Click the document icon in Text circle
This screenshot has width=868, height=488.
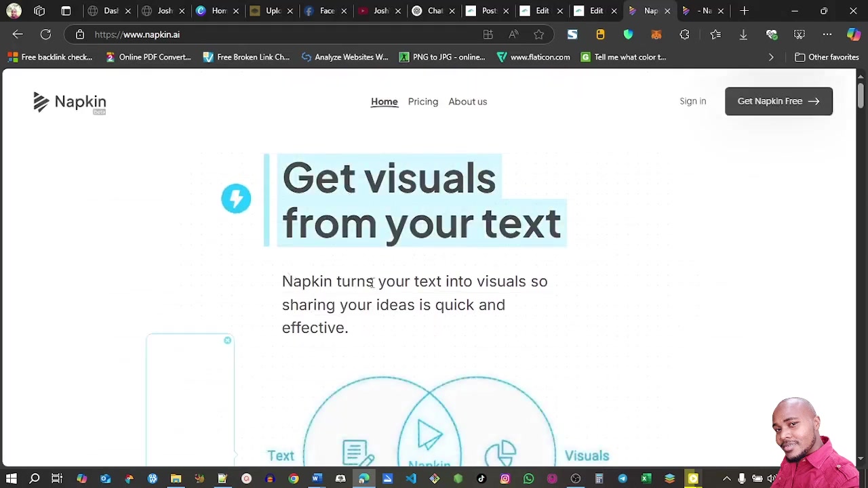[357, 452]
